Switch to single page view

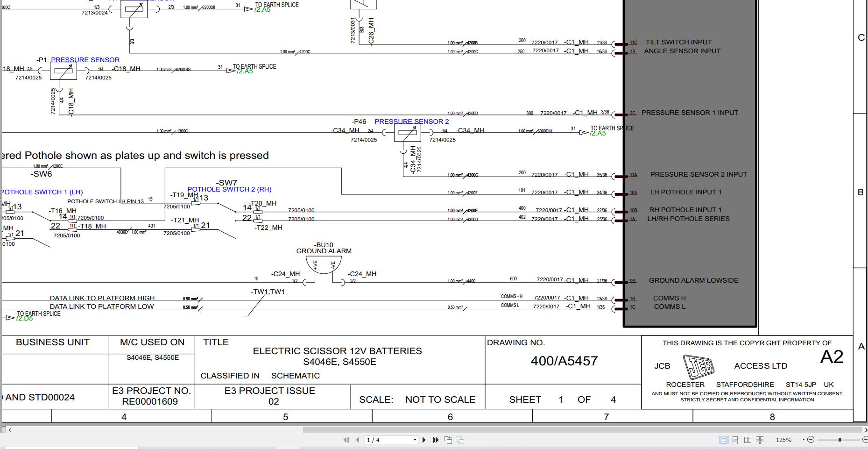723,440
